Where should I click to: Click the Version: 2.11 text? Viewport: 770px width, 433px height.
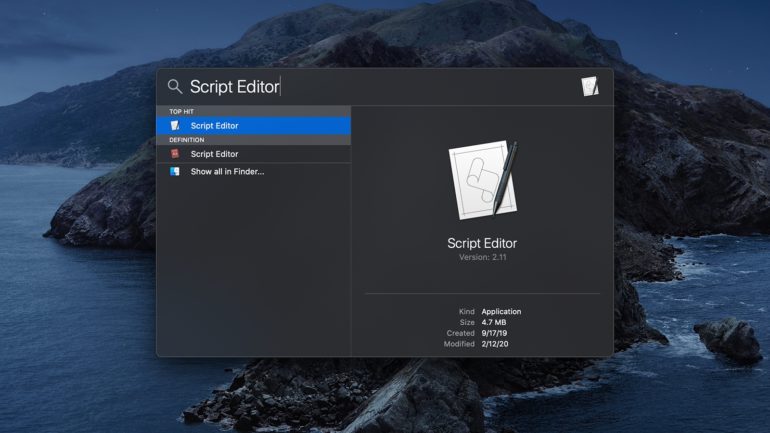tap(483, 257)
